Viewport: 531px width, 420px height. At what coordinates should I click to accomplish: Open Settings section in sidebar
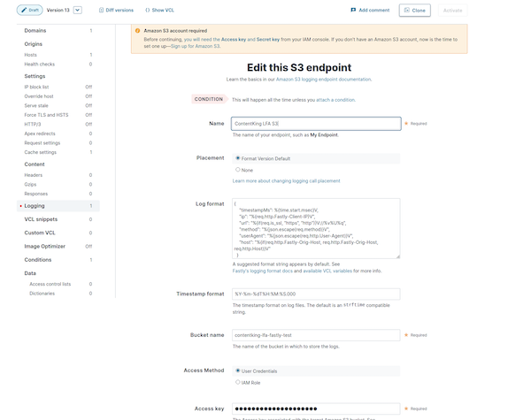pos(35,76)
